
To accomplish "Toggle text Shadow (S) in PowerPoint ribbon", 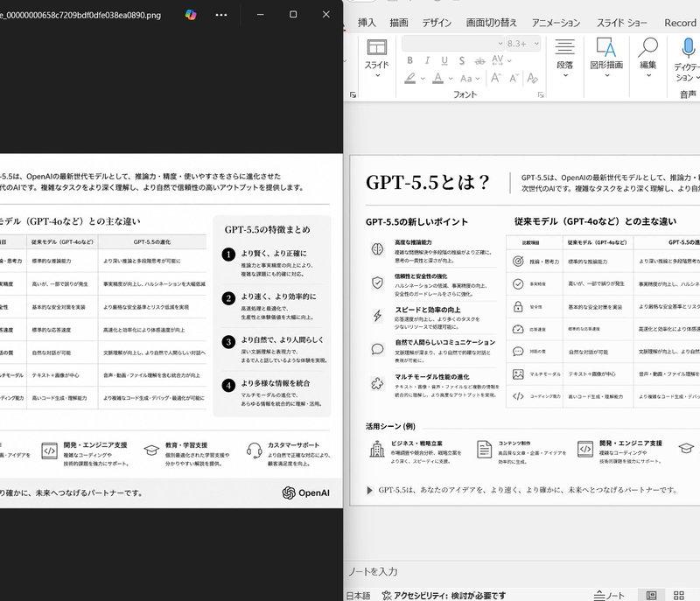I will click(462, 60).
